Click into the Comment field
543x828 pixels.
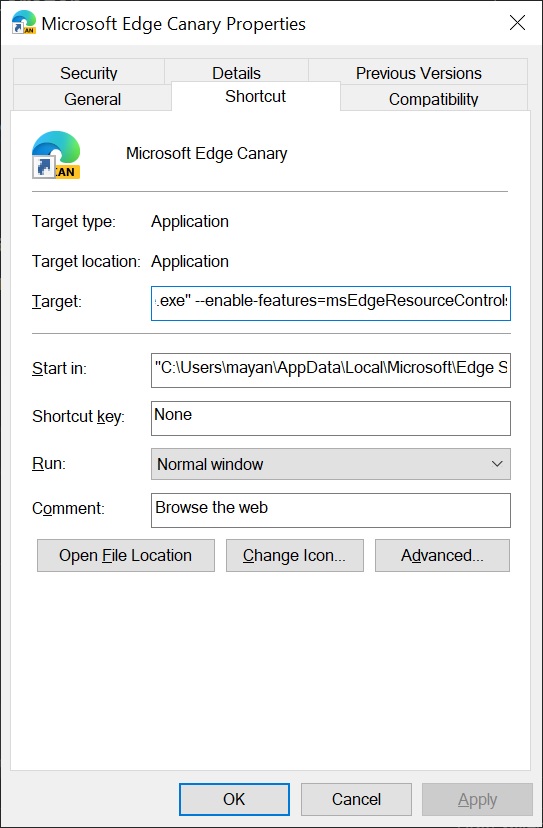coord(331,510)
